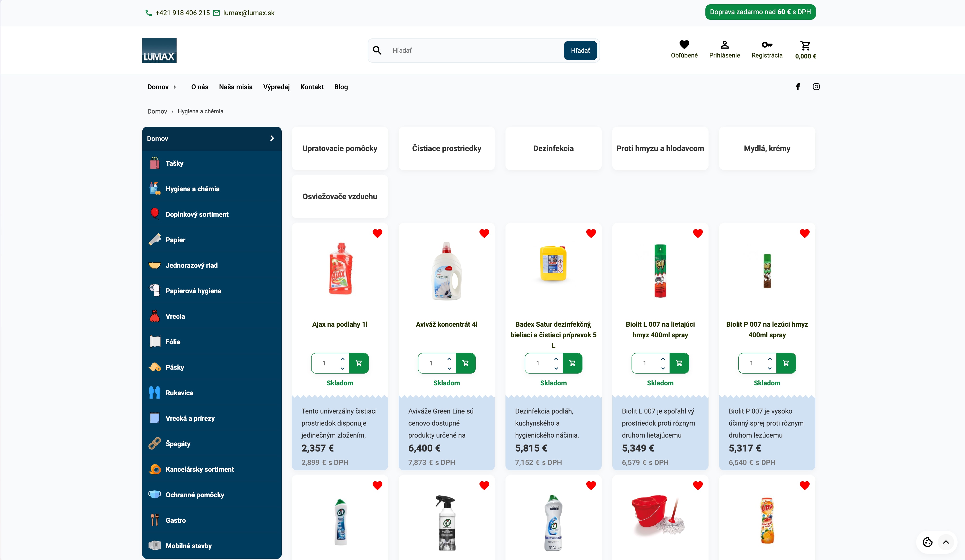Toggle favorite heart on Badex Satur card
This screenshot has height=560, width=965.
[x=591, y=233]
